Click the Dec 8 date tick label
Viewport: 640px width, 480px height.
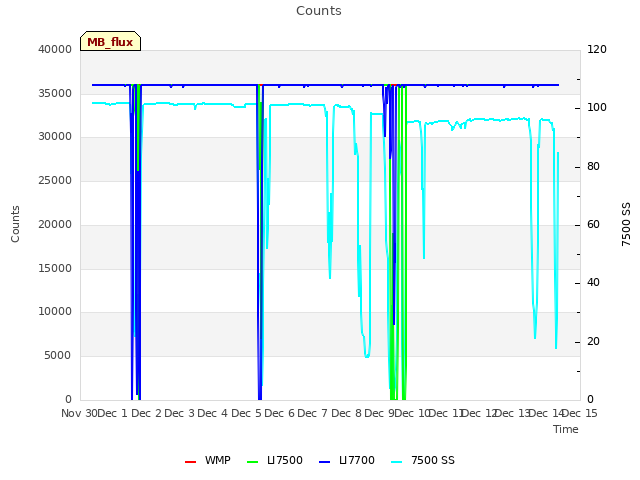pyautogui.click(x=347, y=413)
